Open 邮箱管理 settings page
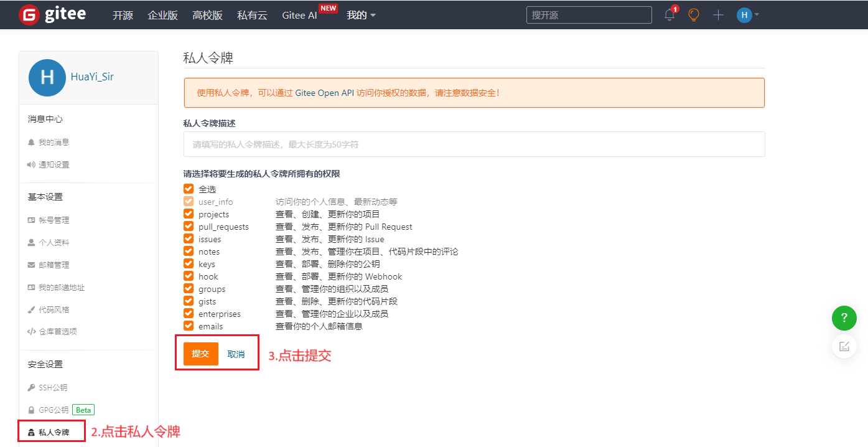868x447 pixels. point(54,265)
